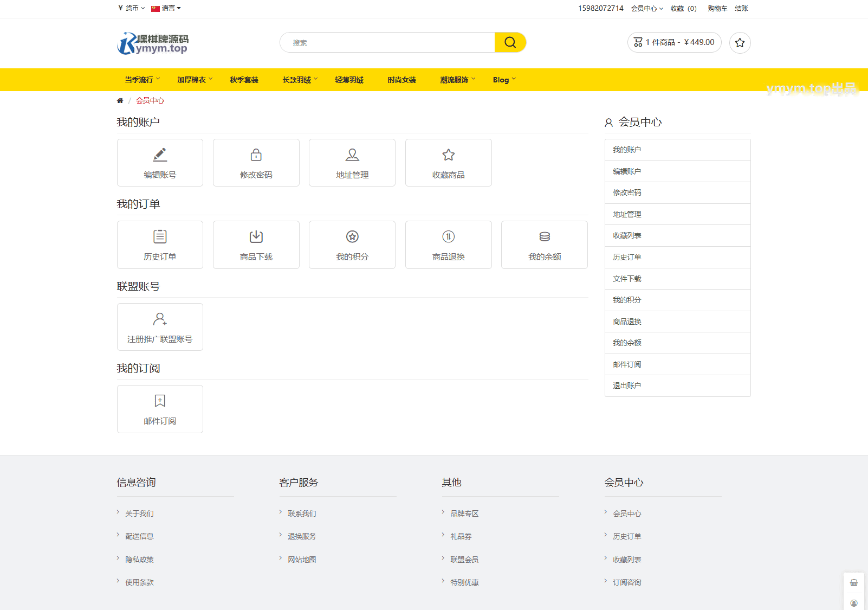Click the 编辑账号 pencil icon
This screenshot has width=868, height=610.
point(160,155)
